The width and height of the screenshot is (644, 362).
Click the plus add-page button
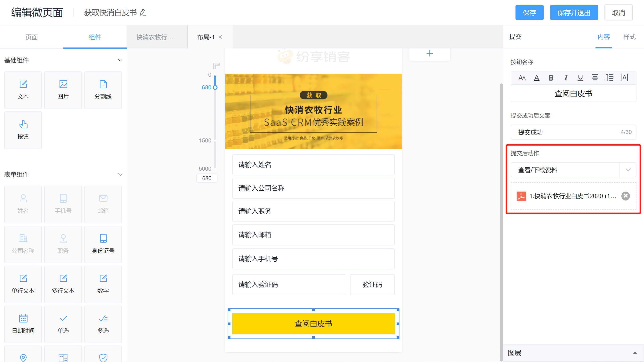coord(430,53)
